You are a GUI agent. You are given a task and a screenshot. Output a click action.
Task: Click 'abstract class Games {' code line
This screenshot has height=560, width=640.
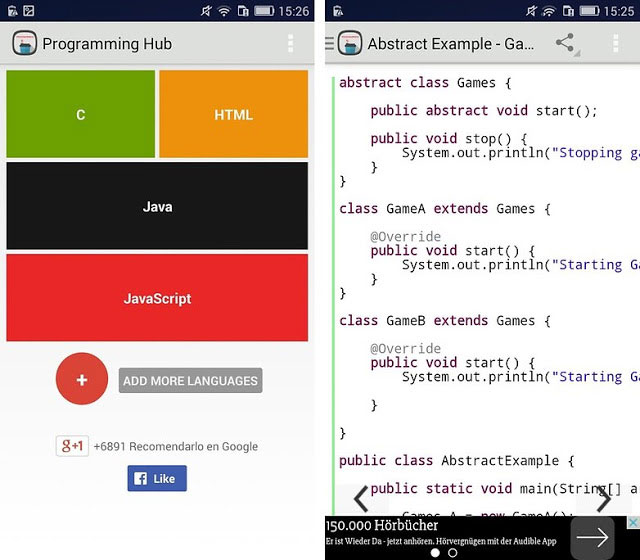425,83
